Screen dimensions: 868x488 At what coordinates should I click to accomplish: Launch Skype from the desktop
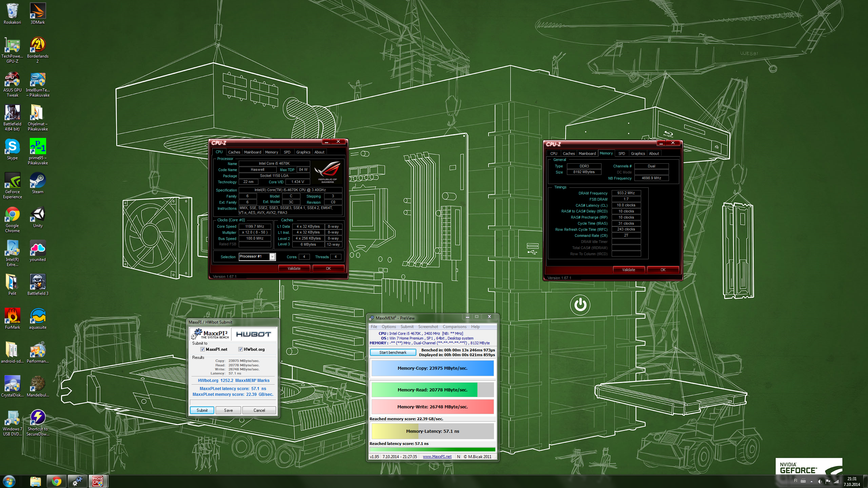(x=13, y=149)
